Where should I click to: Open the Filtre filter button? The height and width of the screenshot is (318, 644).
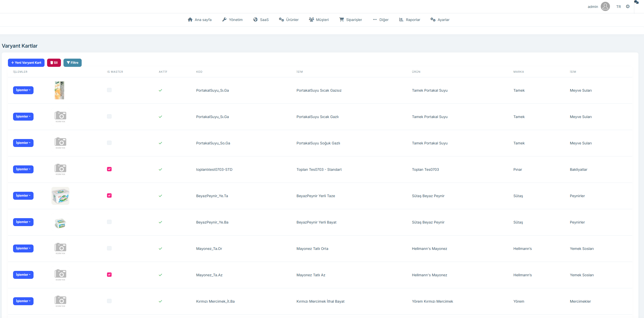[x=72, y=63]
